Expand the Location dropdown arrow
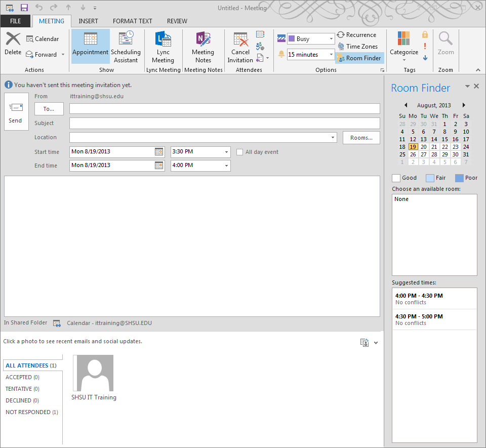Viewport: 486px width, 448px height. [x=333, y=138]
